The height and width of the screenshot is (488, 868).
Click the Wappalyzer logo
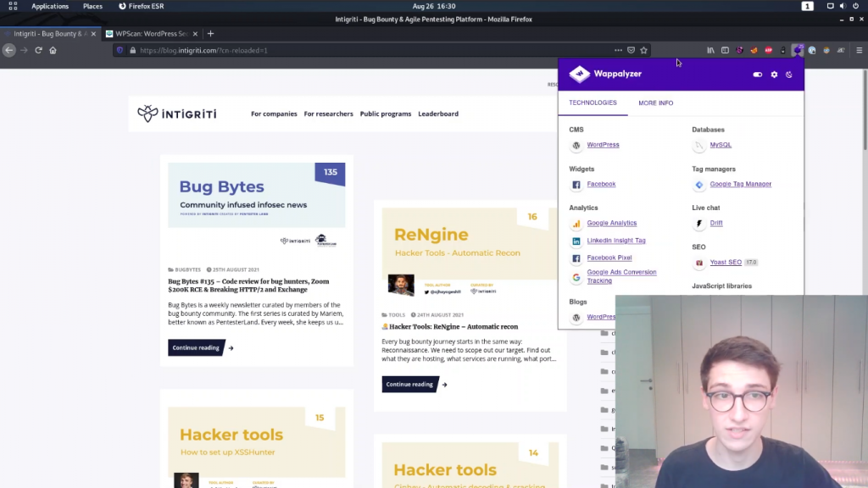click(x=605, y=74)
